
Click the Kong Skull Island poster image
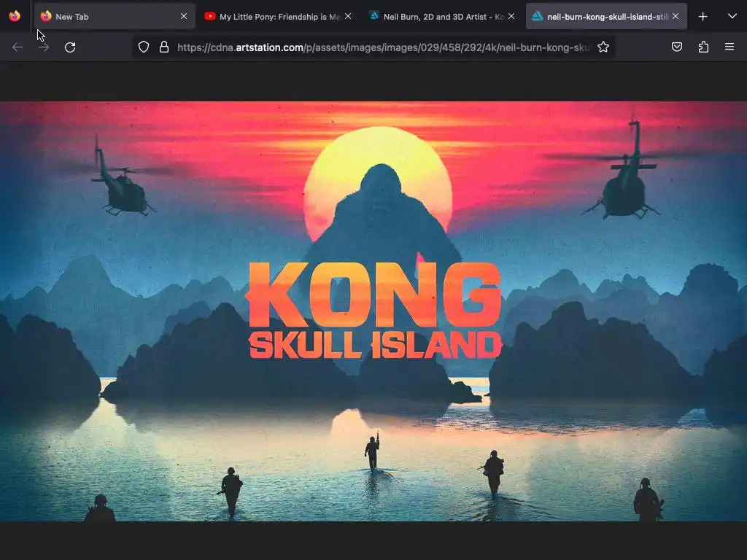coord(373,311)
